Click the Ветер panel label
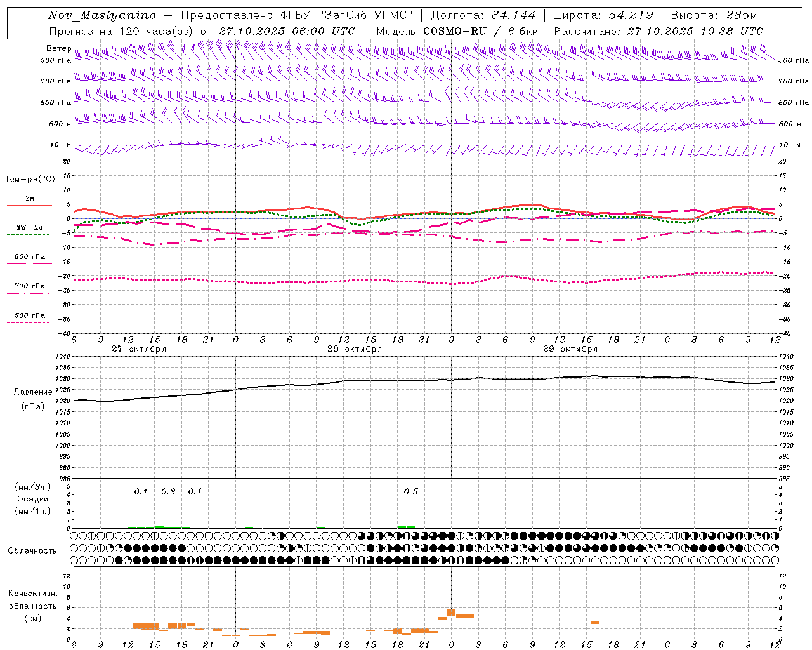Image resolution: width=812 pixels, height=650 pixels. 58,48
